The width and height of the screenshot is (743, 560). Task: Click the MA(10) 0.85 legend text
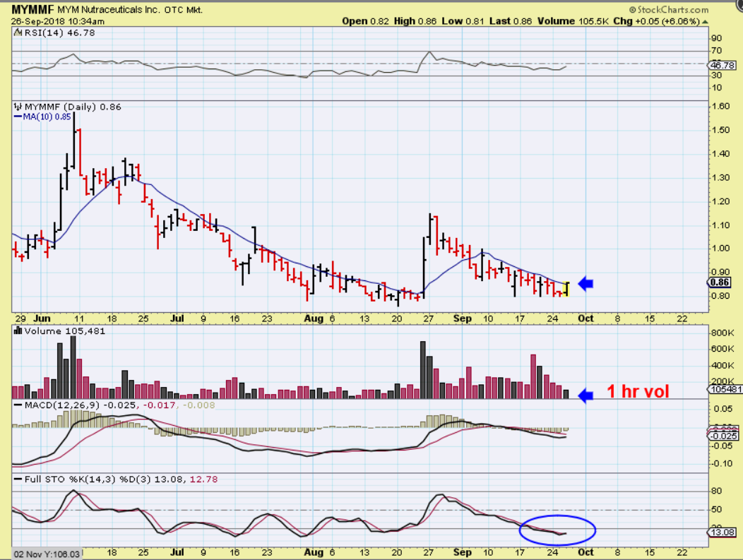(47, 117)
